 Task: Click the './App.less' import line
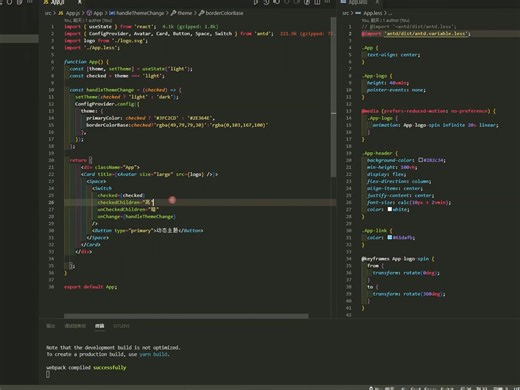tap(92, 48)
